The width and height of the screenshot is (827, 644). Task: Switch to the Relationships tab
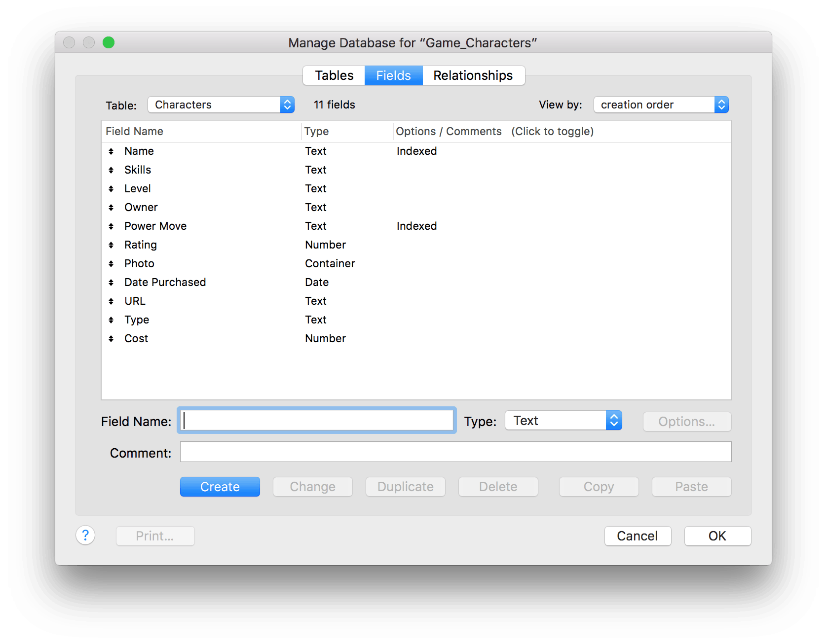tap(473, 75)
